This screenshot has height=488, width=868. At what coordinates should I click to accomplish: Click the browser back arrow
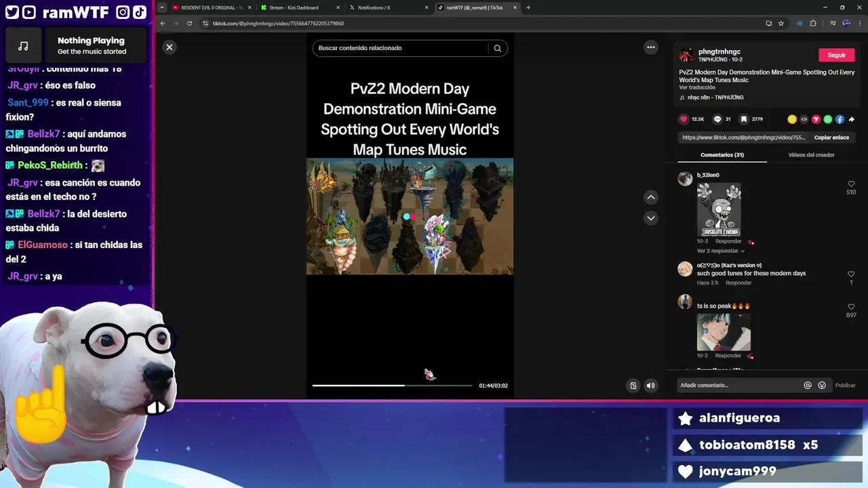(x=163, y=23)
